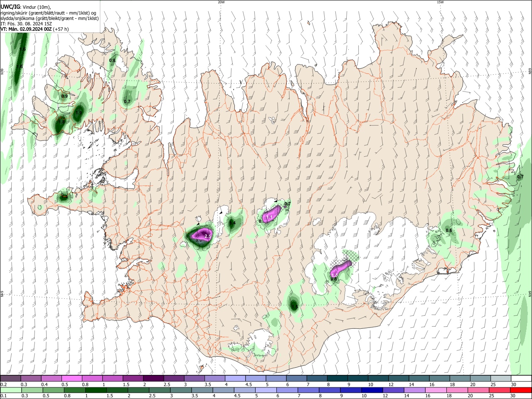Click the light pink swatch after rain label 16
The image size is (532, 399).
click(435, 390)
